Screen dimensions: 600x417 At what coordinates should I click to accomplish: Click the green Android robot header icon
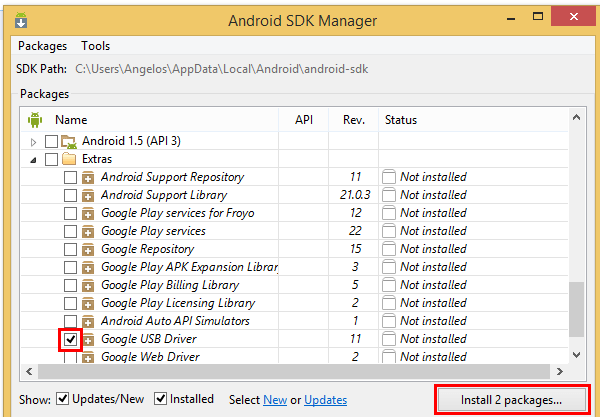click(x=34, y=120)
